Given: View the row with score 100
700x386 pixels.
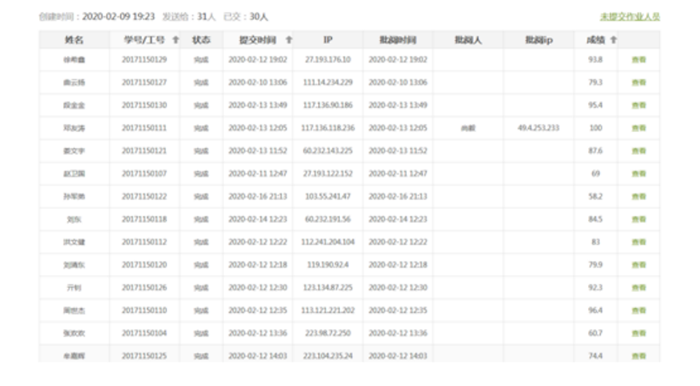Looking at the screenshot, I should pos(639,128).
